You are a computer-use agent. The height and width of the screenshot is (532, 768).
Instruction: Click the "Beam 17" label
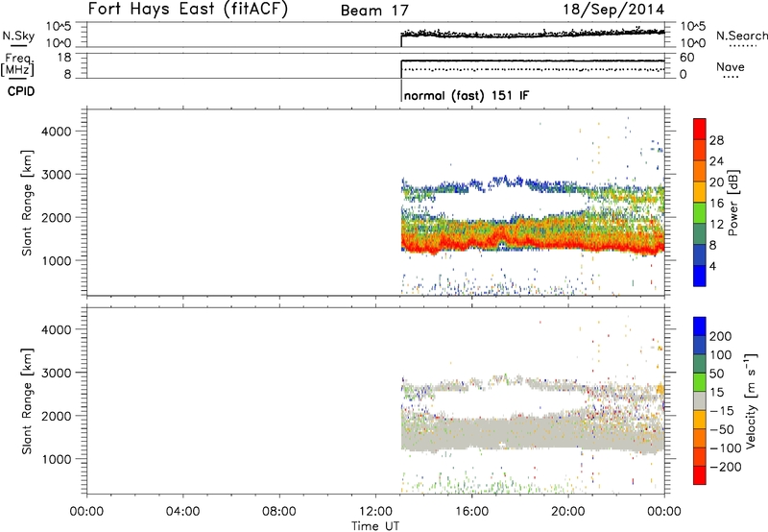pyautogui.click(x=374, y=11)
